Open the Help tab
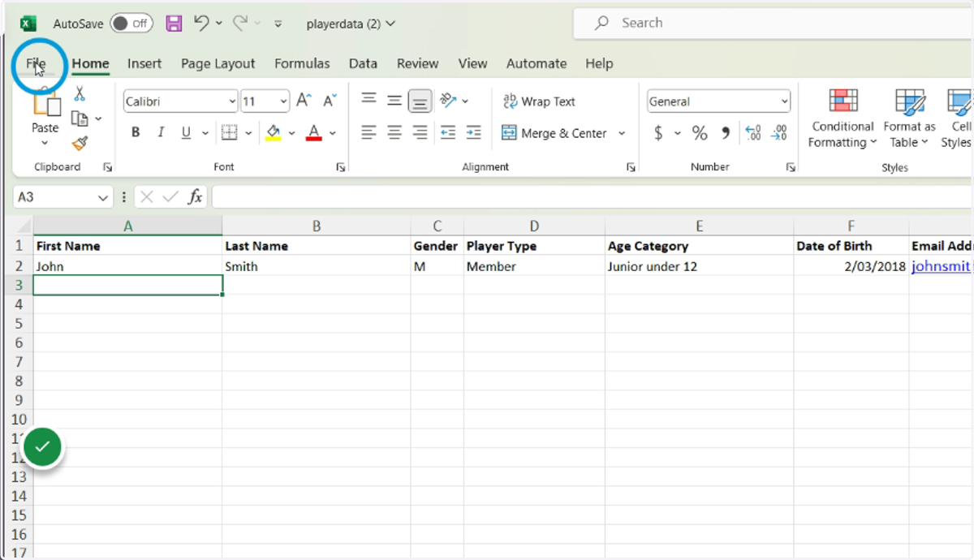Image resolution: width=974 pixels, height=560 pixels. click(x=599, y=63)
